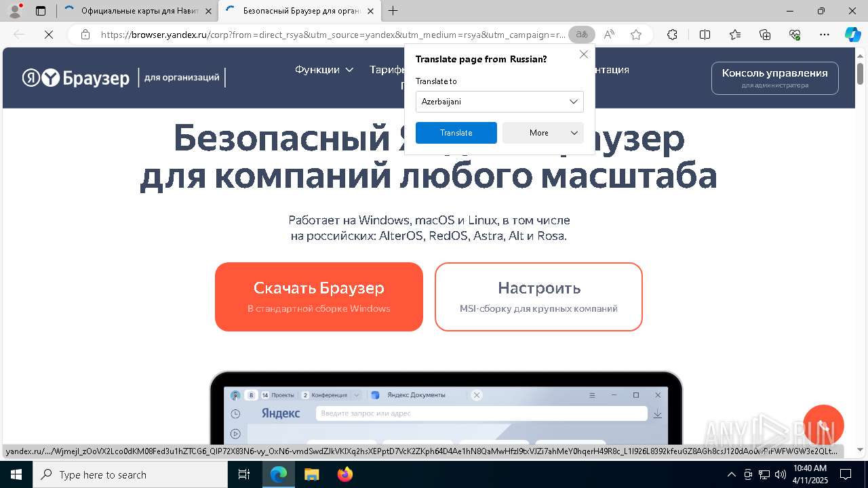Expand the Функции menu
This screenshot has height=488, width=868.
(324, 69)
